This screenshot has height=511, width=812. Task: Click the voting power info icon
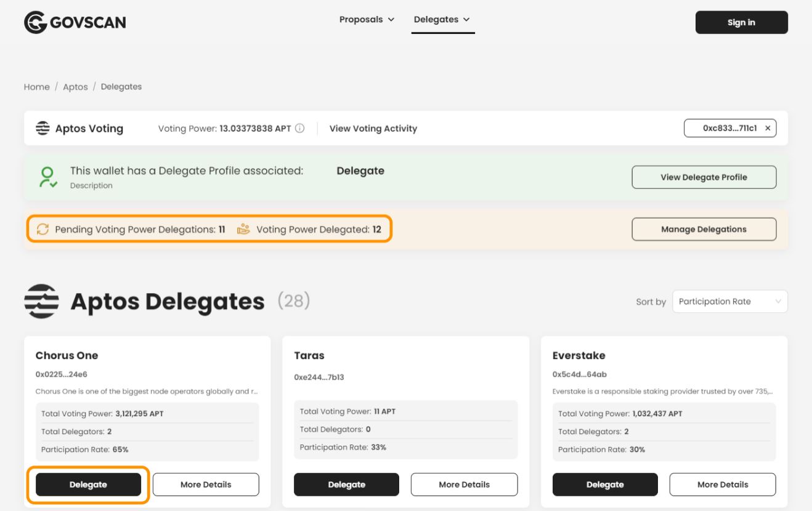[x=301, y=129]
